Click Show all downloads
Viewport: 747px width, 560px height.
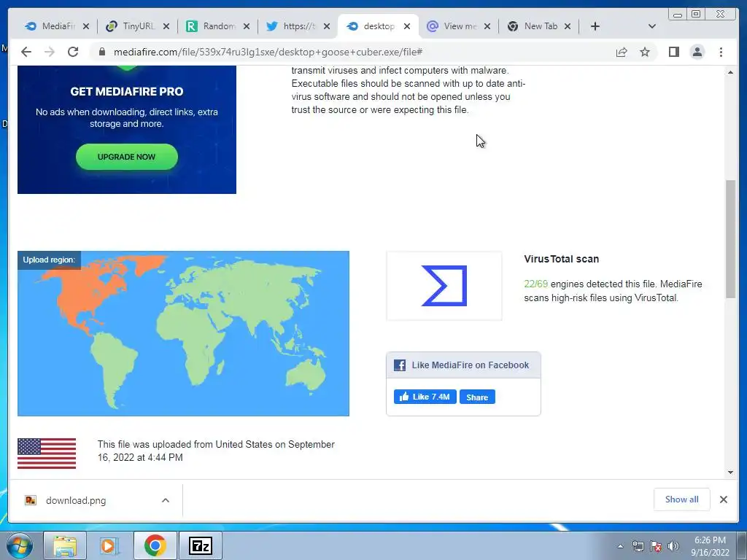pyautogui.click(x=682, y=499)
